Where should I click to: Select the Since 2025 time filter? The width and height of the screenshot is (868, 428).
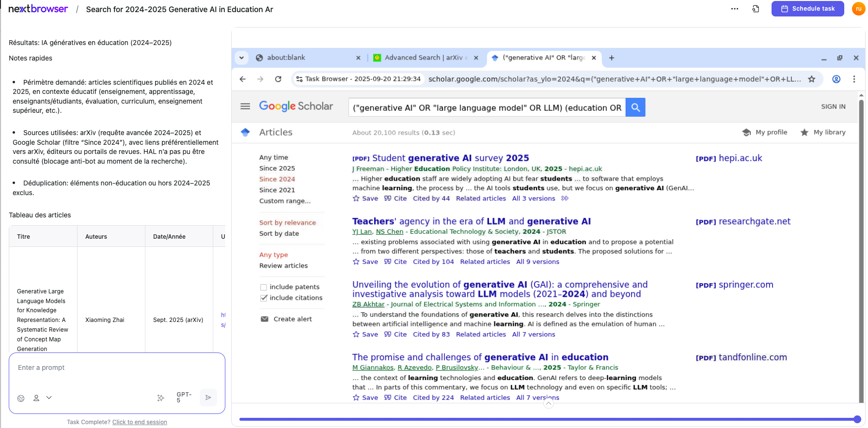[x=277, y=168]
